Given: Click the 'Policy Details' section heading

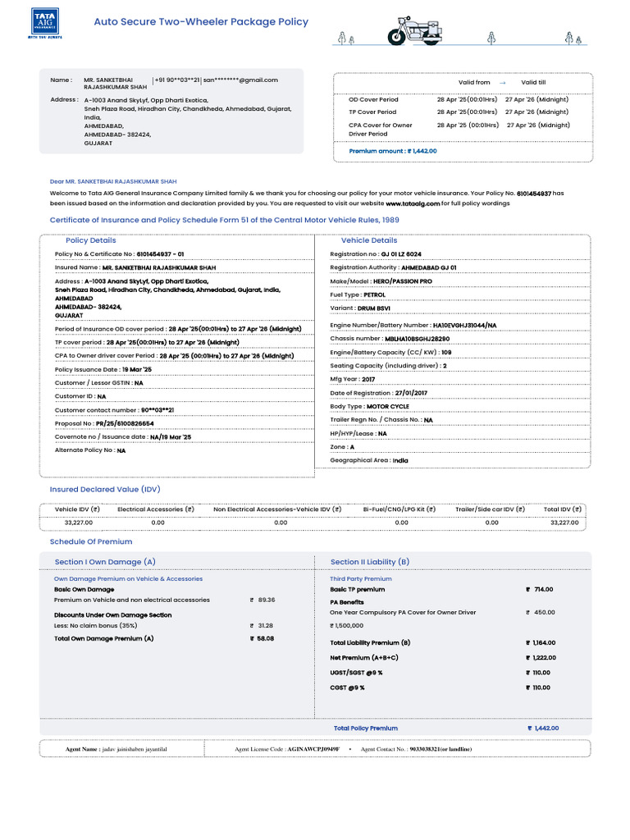Looking at the screenshot, I should [x=90, y=240].
